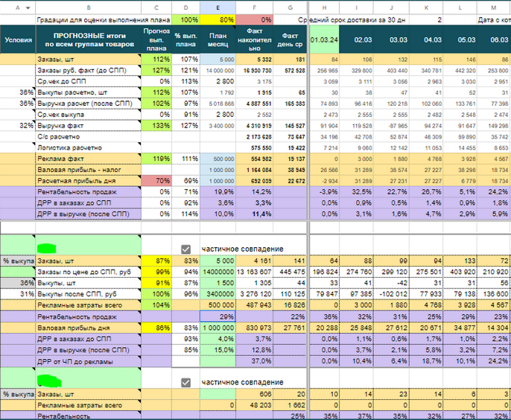Toggle second 'частичное совпадение' checkbox
The width and height of the screenshot is (511, 420).
coord(185,382)
